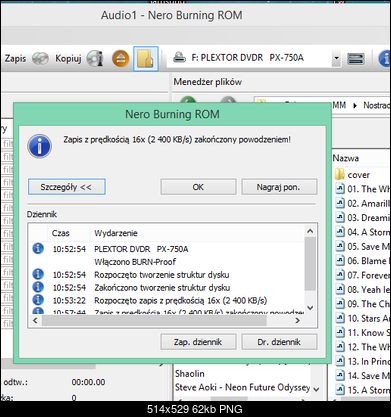Select file 08. Yeah in file list
This screenshot has height=417, width=391.
coord(363,289)
